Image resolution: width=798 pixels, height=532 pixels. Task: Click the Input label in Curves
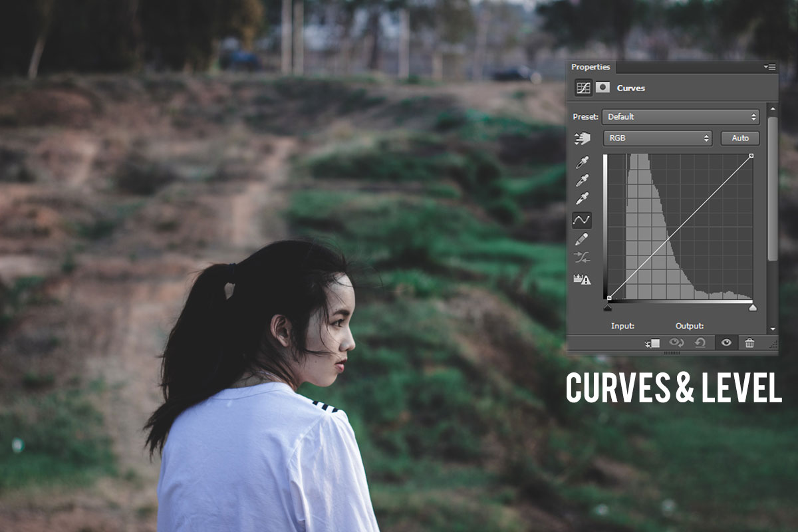click(622, 326)
